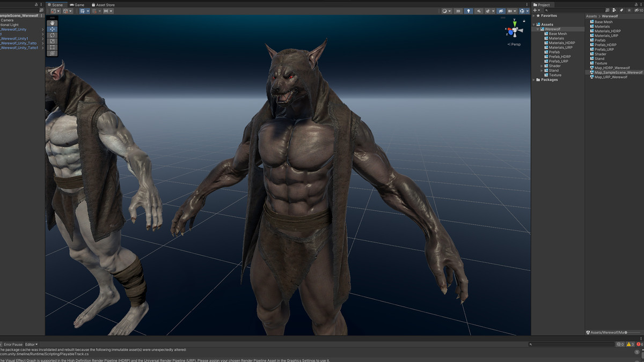Screen dimensions: 644x362
Task: Expand the Packages folder
Action: tap(534, 80)
